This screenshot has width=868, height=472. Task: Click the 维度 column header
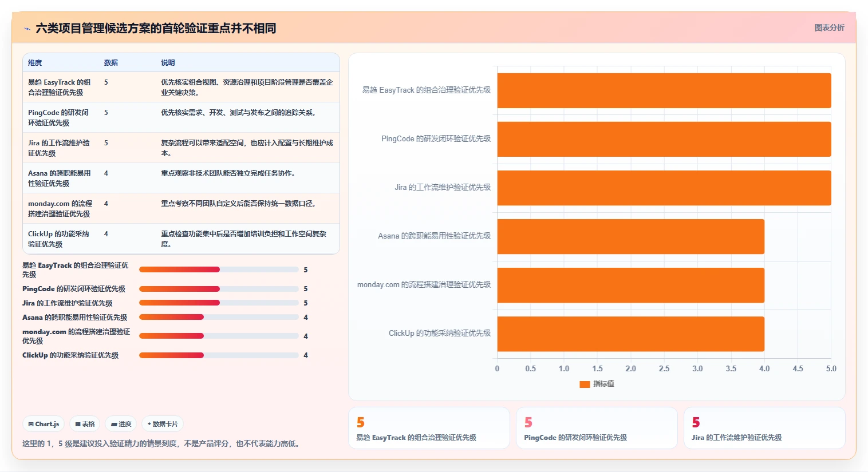pos(35,63)
